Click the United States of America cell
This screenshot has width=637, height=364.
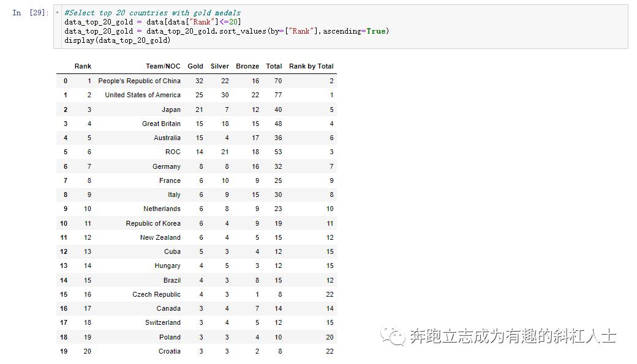[x=142, y=95]
